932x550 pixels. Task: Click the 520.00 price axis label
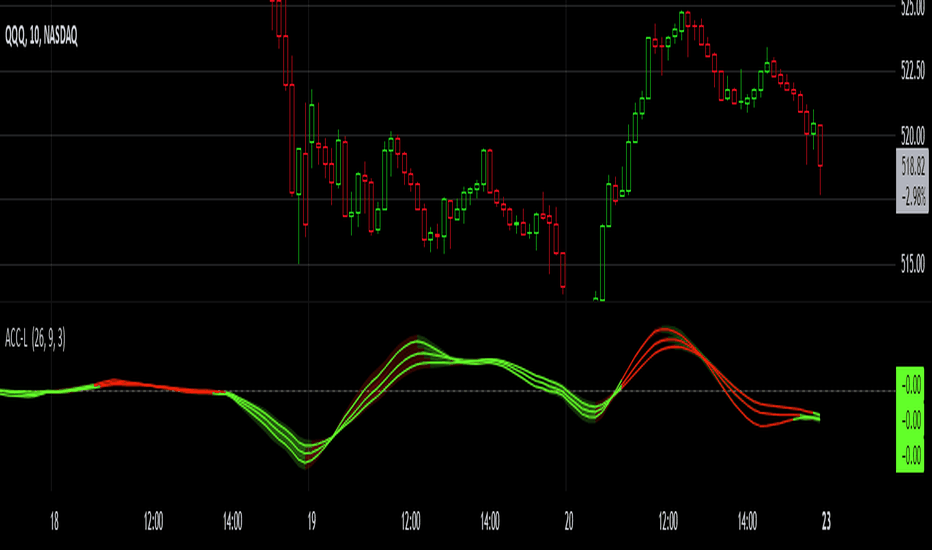(912, 136)
